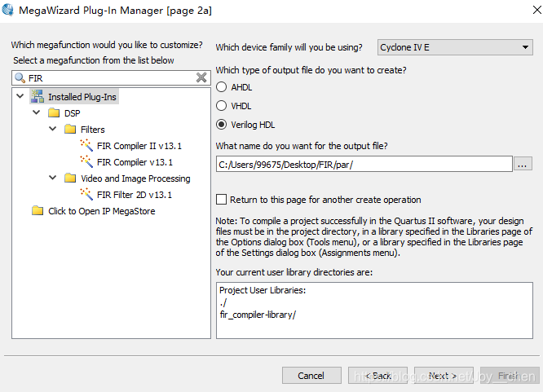Image resolution: width=543 pixels, height=392 pixels.
Task: Collapse Video and Image Processing node
Action: [53, 178]
